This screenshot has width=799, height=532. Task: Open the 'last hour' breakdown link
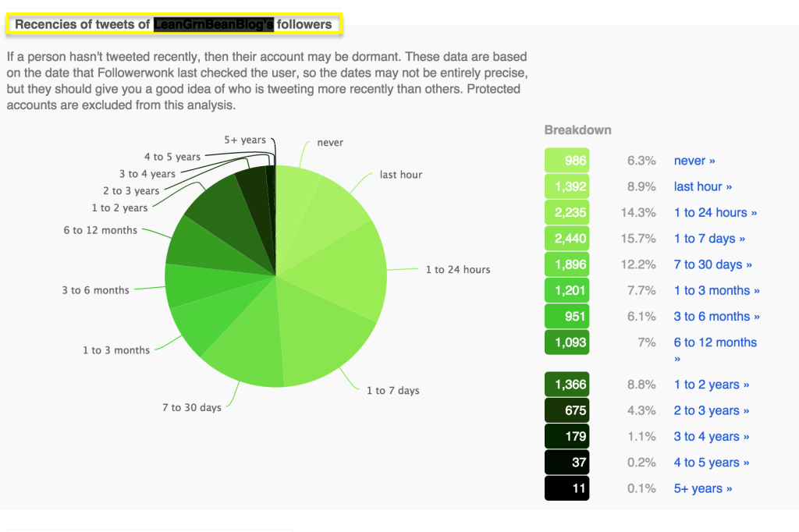pyautogui.click(x=702, y=186)
